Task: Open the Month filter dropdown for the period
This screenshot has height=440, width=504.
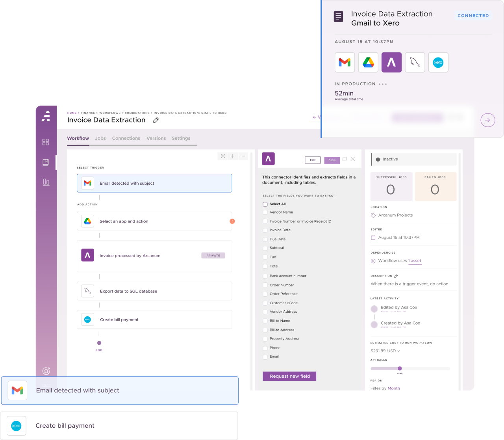Action: pos(394,388)
